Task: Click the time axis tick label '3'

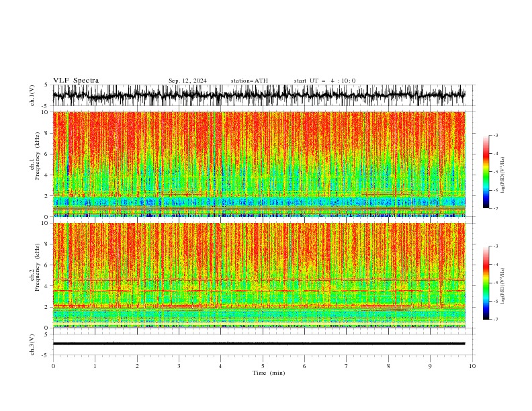Action: [x=179, y=366]
